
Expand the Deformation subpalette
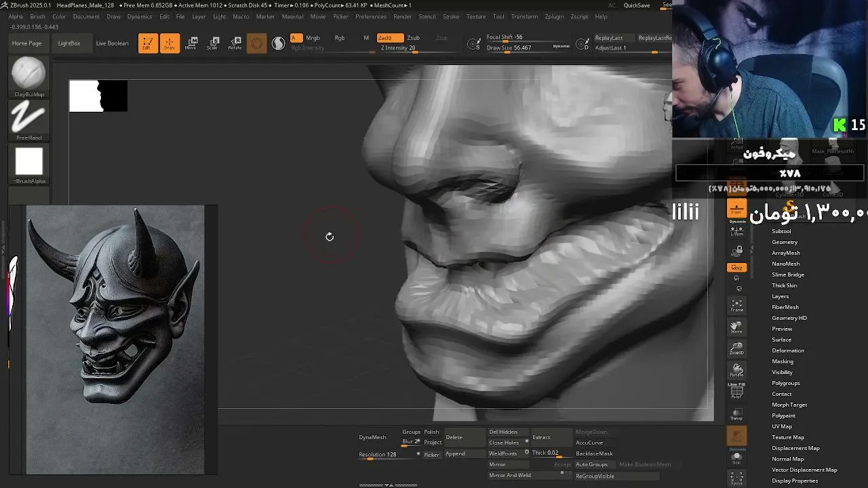coord(788,350)
